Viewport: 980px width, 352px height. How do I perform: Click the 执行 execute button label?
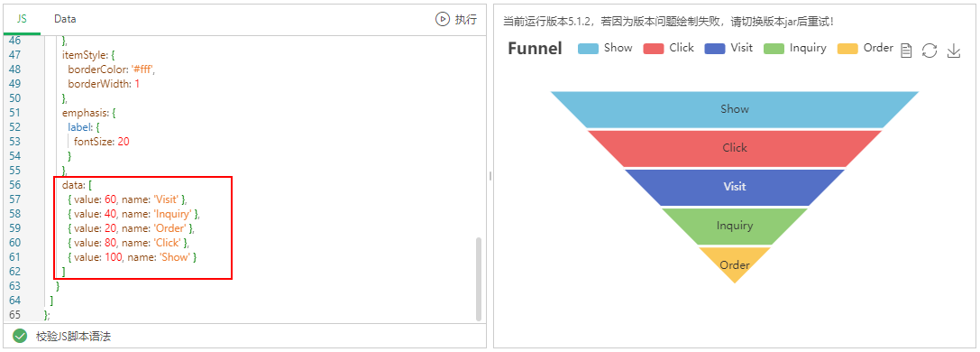(x=465, y=19)
